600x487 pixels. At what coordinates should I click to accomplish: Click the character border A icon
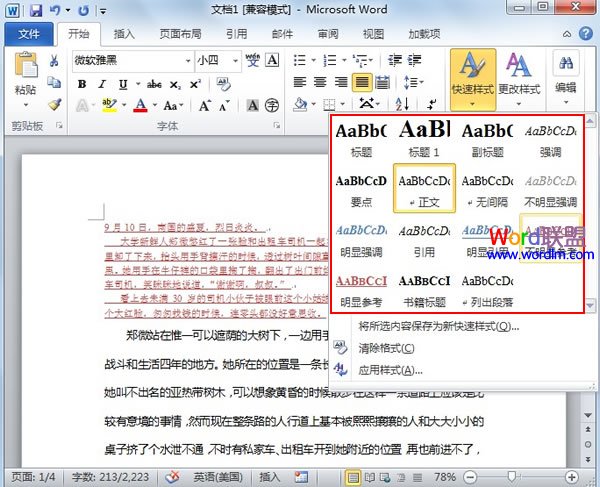[x=272, y=60]
